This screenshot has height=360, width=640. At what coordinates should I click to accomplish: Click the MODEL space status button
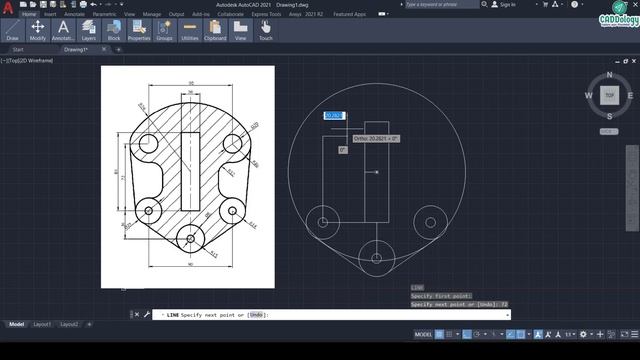423,334
